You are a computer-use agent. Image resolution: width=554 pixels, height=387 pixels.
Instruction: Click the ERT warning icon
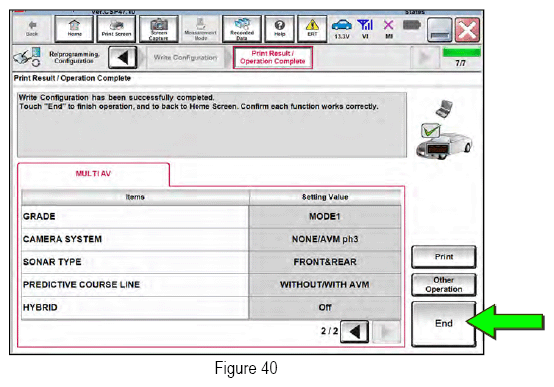(312, 29)
